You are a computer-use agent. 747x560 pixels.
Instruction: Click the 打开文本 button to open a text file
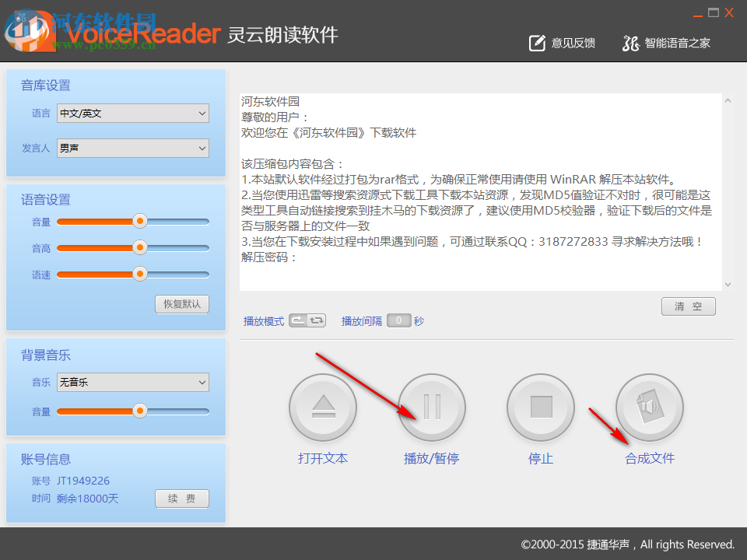(x=323, y=407)
